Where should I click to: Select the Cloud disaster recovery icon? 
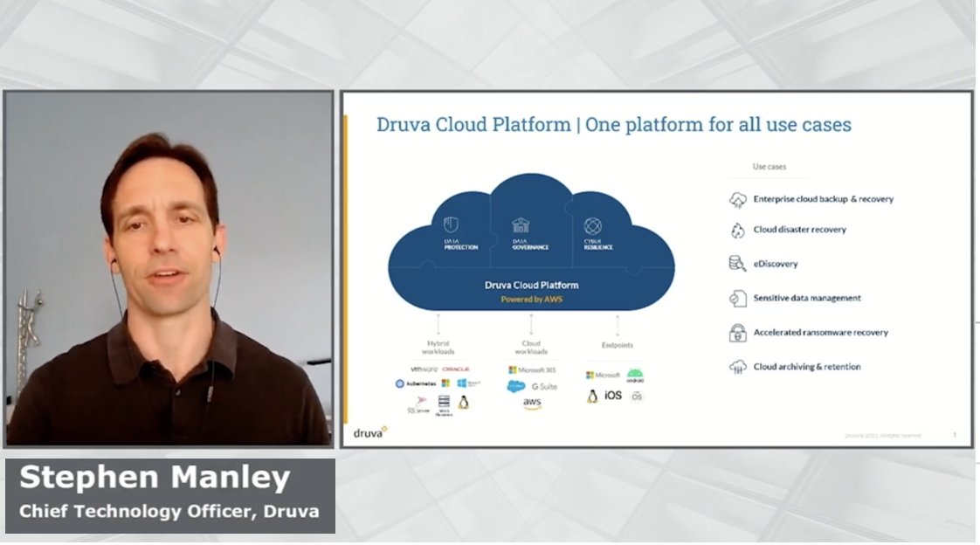(x=738, y=230)
